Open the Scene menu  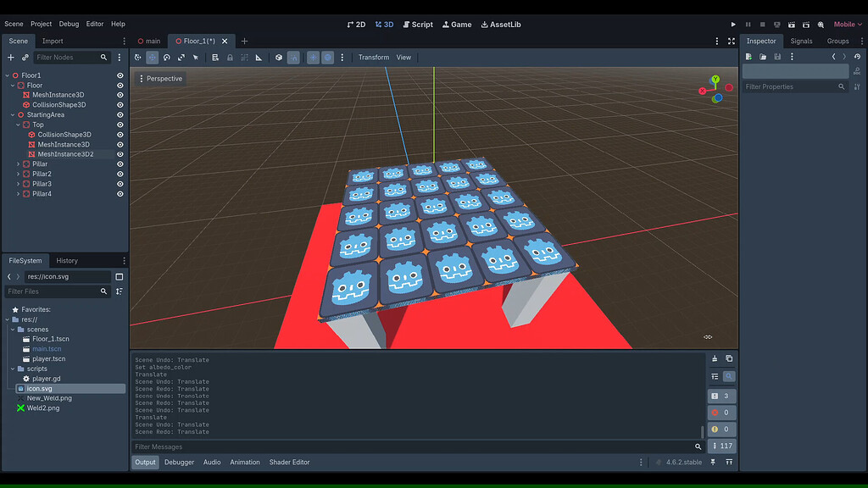click(x=14, y=25)
